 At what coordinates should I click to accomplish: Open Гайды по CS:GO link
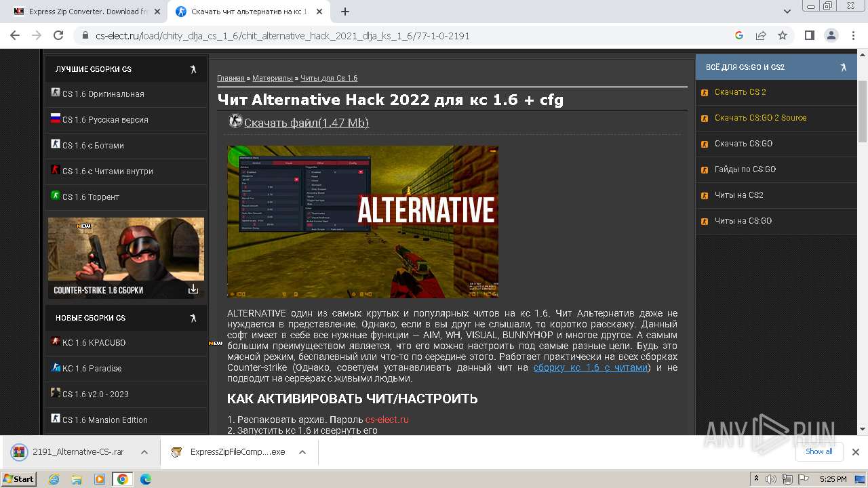(x=745, y=169)
